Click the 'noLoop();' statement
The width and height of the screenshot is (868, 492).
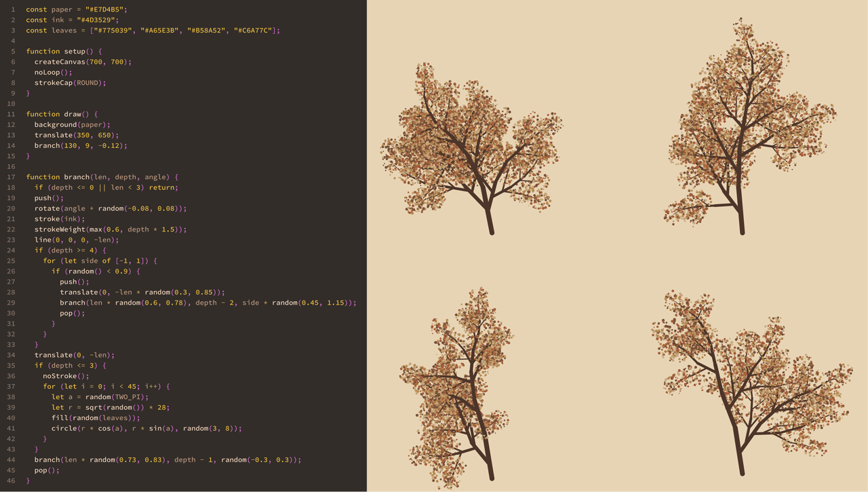point(54,73)
